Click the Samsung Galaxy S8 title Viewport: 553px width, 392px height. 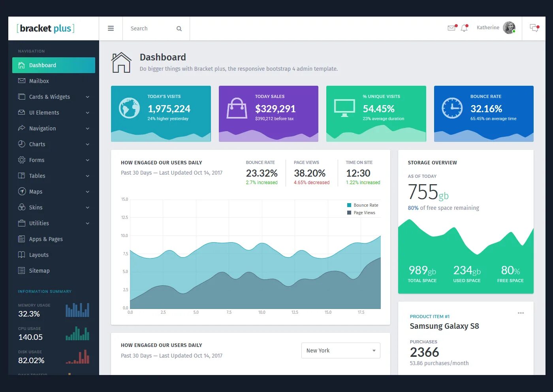tap(444, 326)
